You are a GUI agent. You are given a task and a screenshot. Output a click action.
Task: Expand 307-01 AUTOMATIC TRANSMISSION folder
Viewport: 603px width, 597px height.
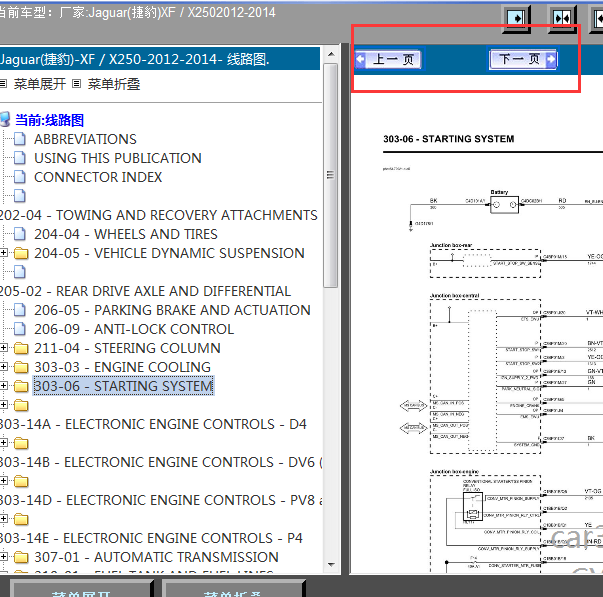(3, 557)
